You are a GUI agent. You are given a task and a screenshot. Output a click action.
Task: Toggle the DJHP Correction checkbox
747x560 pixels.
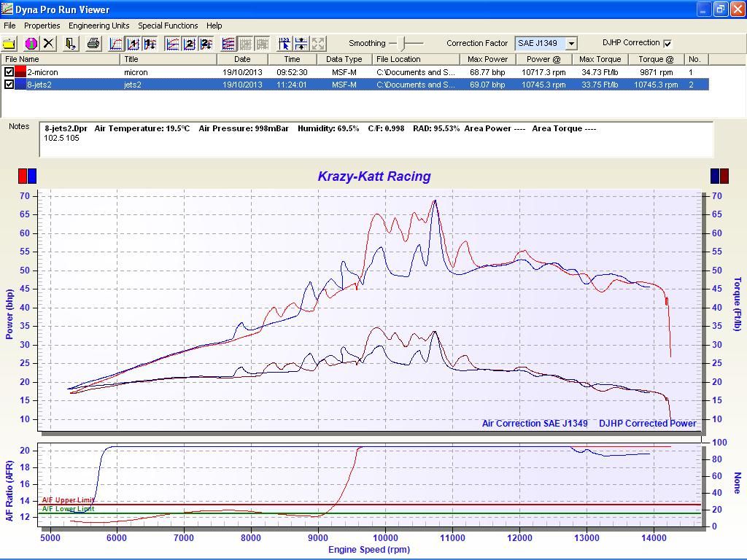668,43
